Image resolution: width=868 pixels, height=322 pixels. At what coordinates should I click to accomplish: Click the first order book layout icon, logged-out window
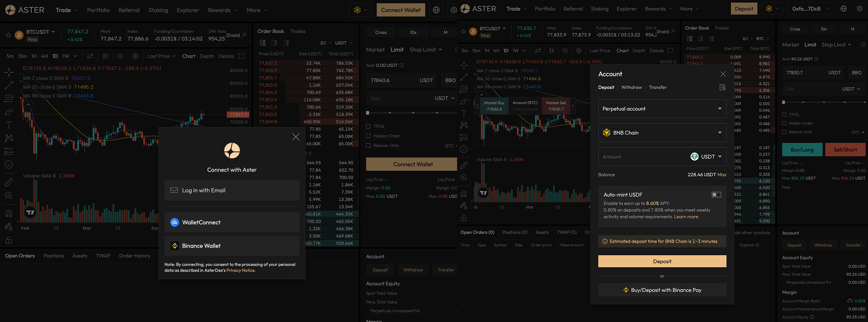click(x=262, y=43)
